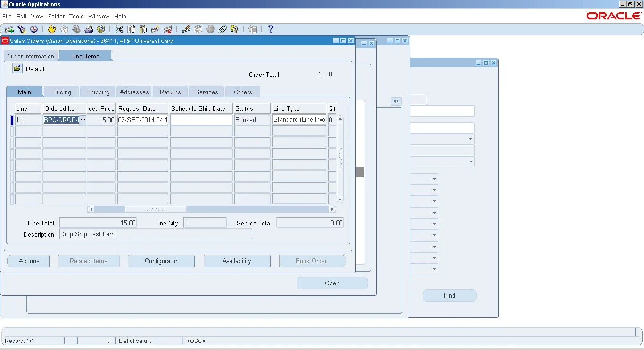Click the Close Form folder icon
Screen dimensions: 644x350
[x=101, y=29]
